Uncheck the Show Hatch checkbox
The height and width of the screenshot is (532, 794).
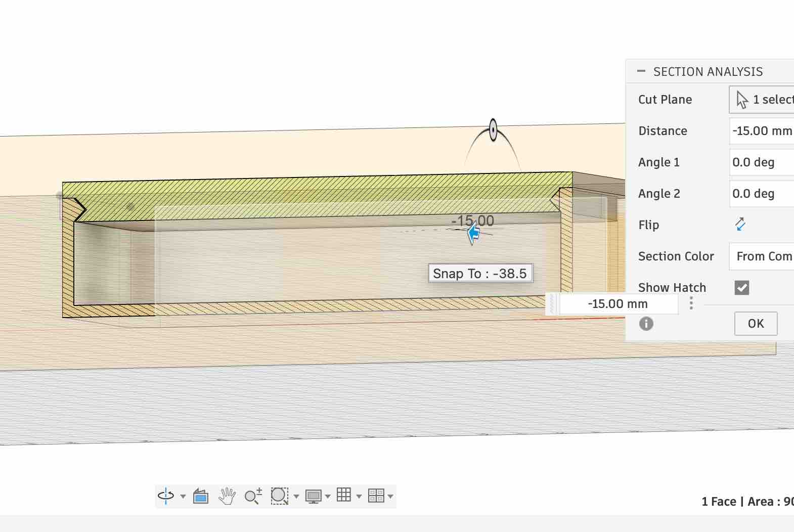click(x=742, y=288)
